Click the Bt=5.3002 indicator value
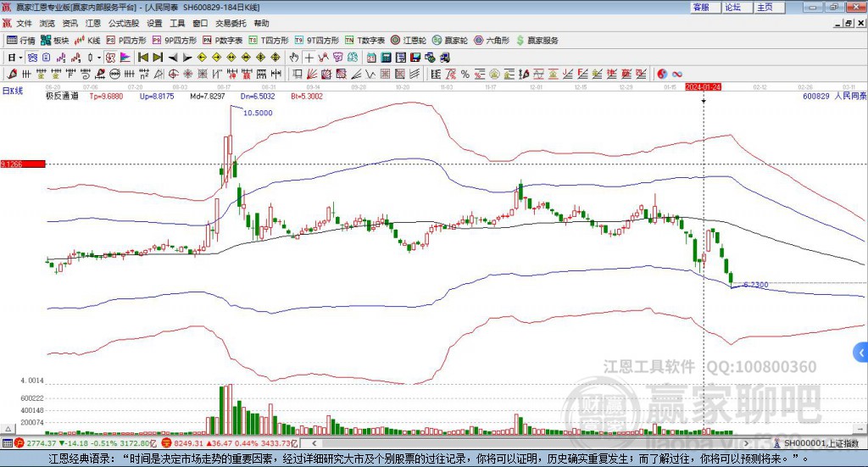Screen dimensions: 868x467 [x=307, y=96]
